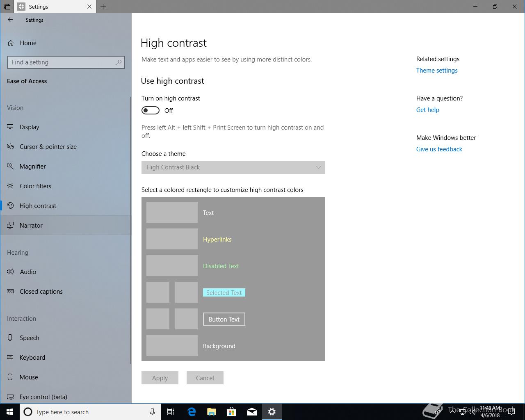
Task: Open Mail app from taskbar
Action: pos(252,412)
